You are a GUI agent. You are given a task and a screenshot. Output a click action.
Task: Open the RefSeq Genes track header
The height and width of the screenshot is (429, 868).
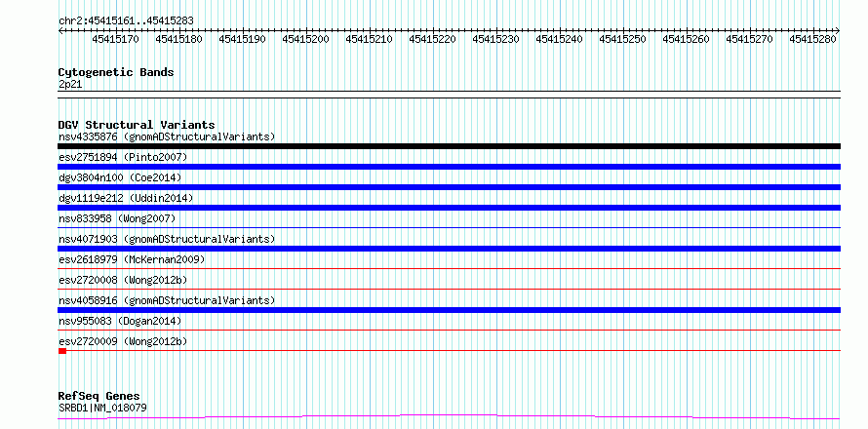[x=99, y=397]
